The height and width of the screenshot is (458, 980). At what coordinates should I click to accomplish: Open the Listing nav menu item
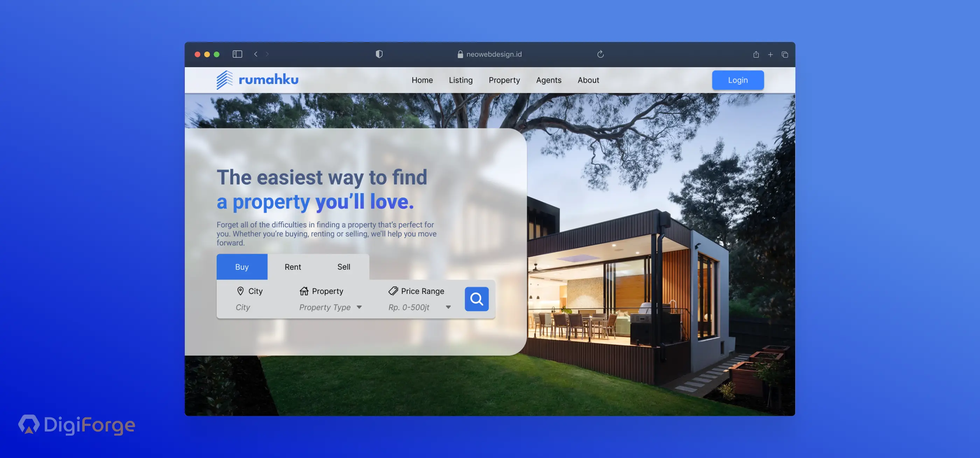[460, 80]
